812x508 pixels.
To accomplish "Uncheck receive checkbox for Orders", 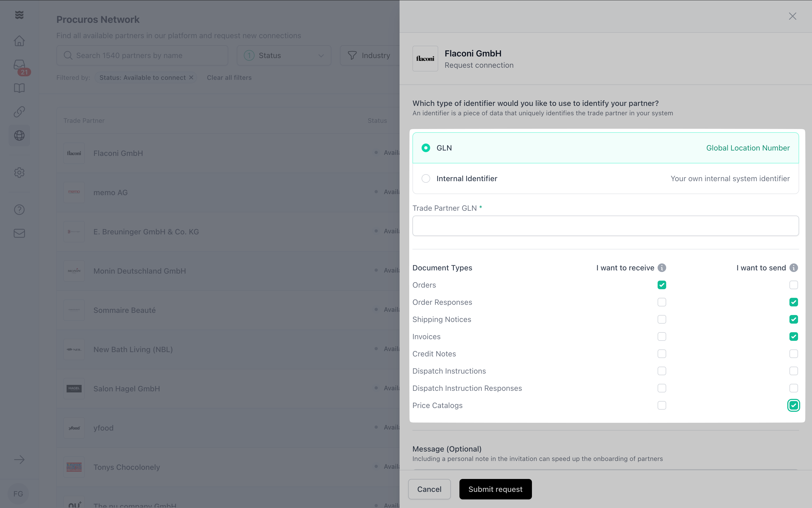I will tap(662, 285).
